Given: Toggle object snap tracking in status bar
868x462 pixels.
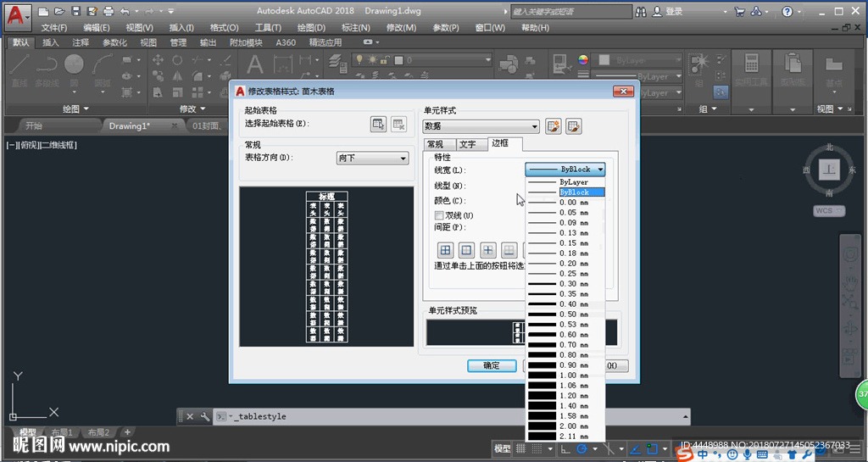Looking at the screenshot, I should click(636, 448).
